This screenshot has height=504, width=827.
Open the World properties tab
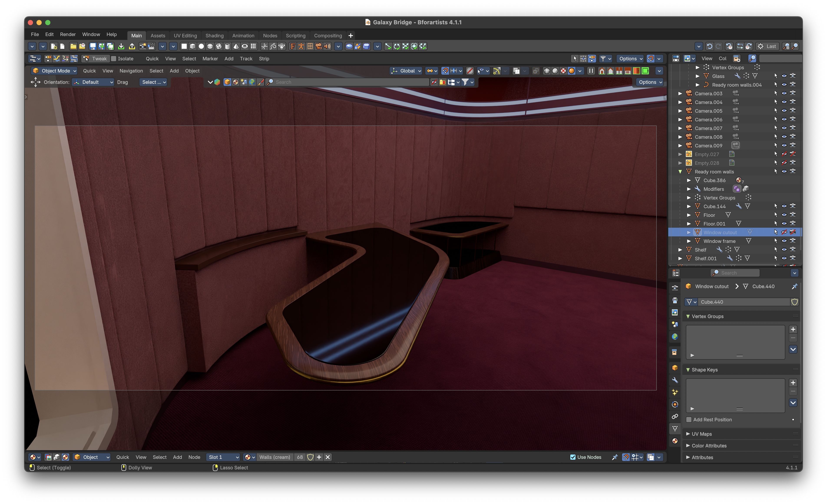675,337
